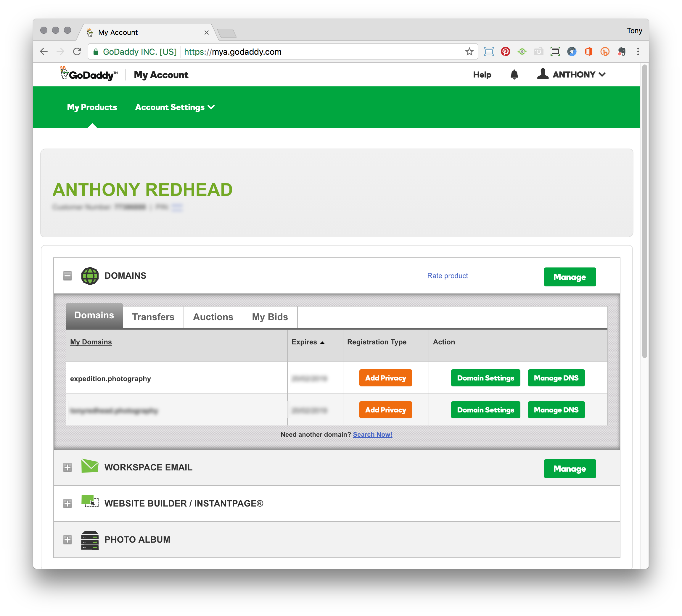This screenshot has height=616, width=682.
Task: Click the browser reload icon
Action: 77,52
